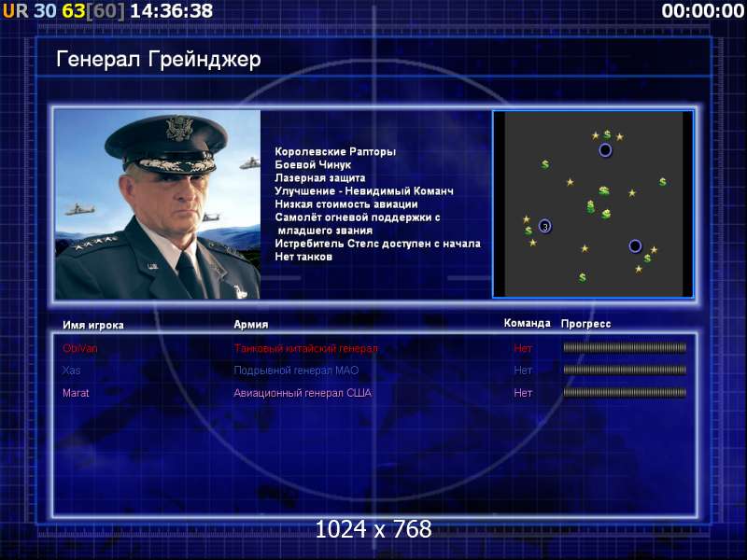Click Xas's loading progress bar
This screenshot has height=560, width=747.
(625, 370)
